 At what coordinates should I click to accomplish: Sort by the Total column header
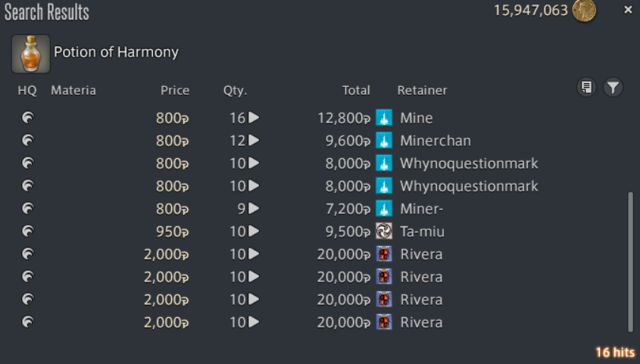[356, 90]
